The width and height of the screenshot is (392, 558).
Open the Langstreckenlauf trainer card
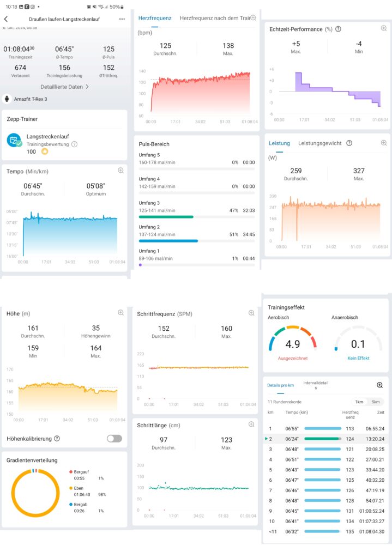(64, 143)
